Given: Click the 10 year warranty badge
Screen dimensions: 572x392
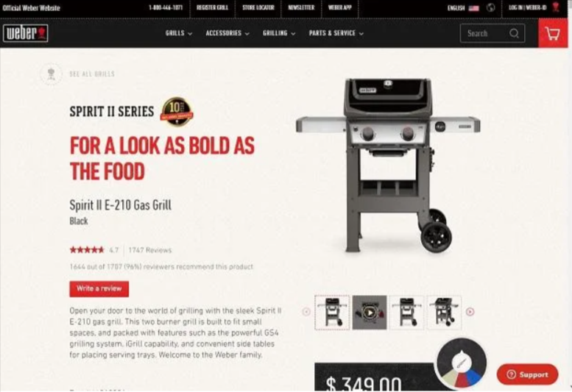Looking at the screenshot, I should pyautogui.click(x=177, y=112).
